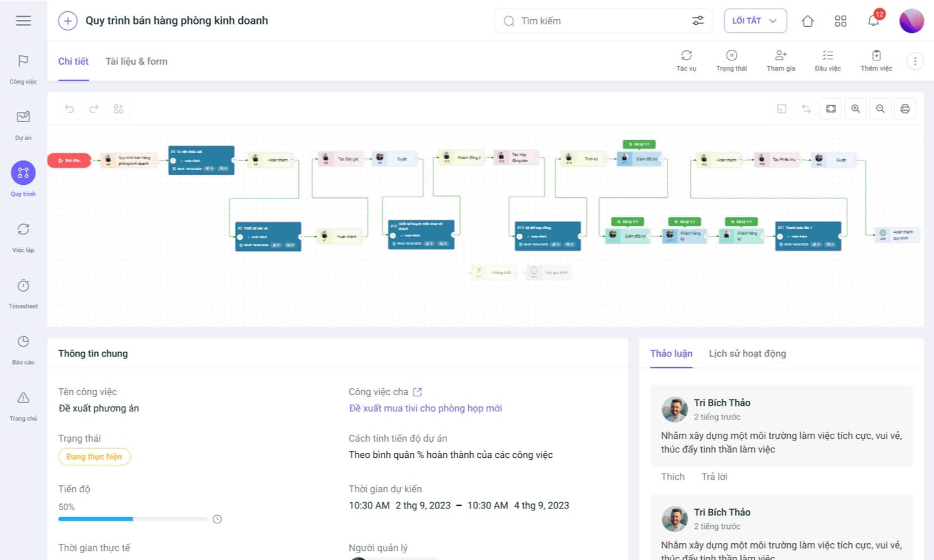Viewport: 934px width, 560px height.
Task: Switch to the Tài liệu & form tab
Action: (136, 61)
